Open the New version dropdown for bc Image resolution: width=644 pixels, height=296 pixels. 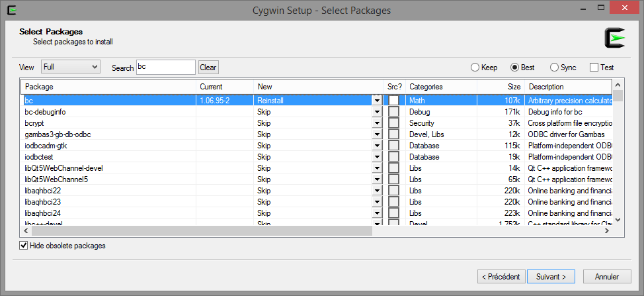pos(377,100)
